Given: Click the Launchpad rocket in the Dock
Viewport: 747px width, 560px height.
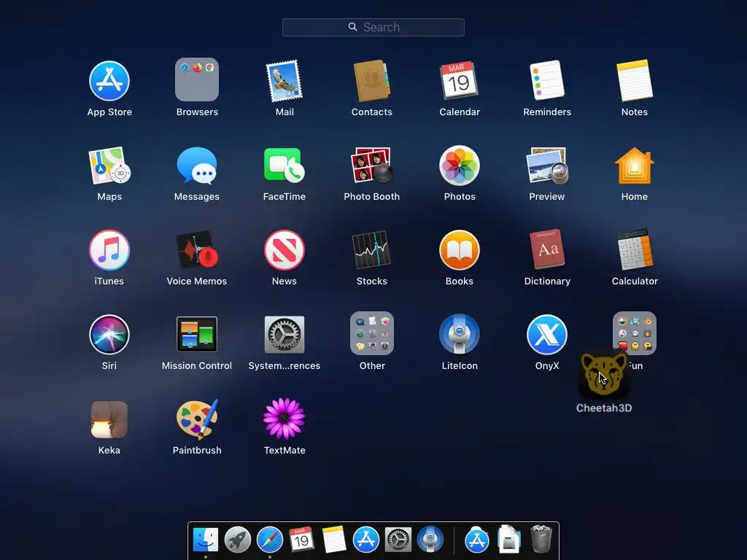Looking at the screenshot, I should (238, 540).
